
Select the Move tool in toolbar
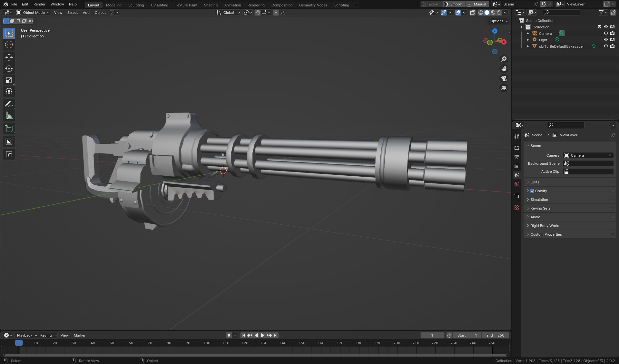click(x=9, y=57)
